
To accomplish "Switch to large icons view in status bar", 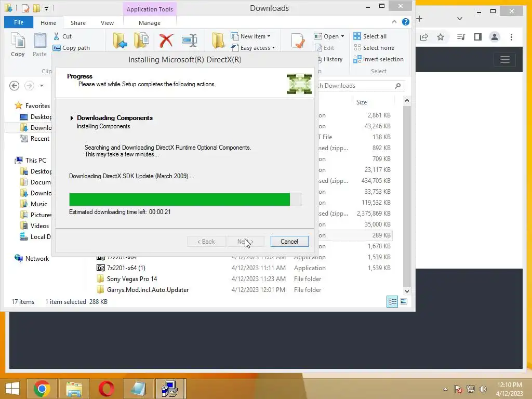I will coord(404,302).
